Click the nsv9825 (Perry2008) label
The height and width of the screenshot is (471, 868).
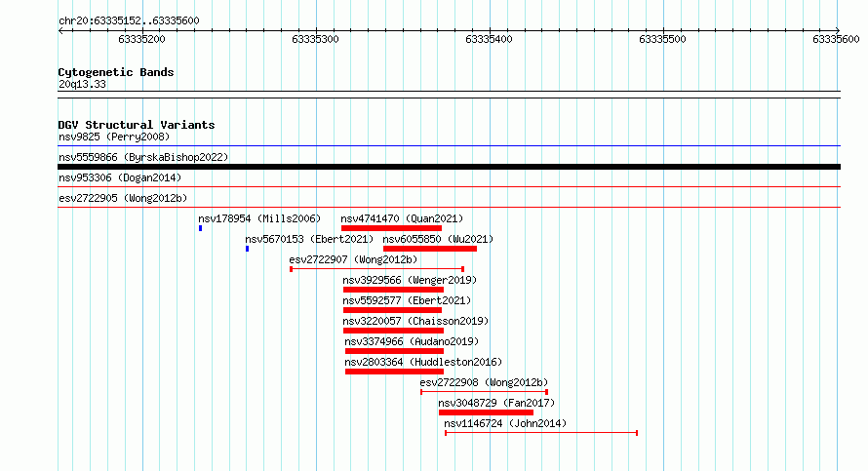pyautogui.click(x=114, y=137)
